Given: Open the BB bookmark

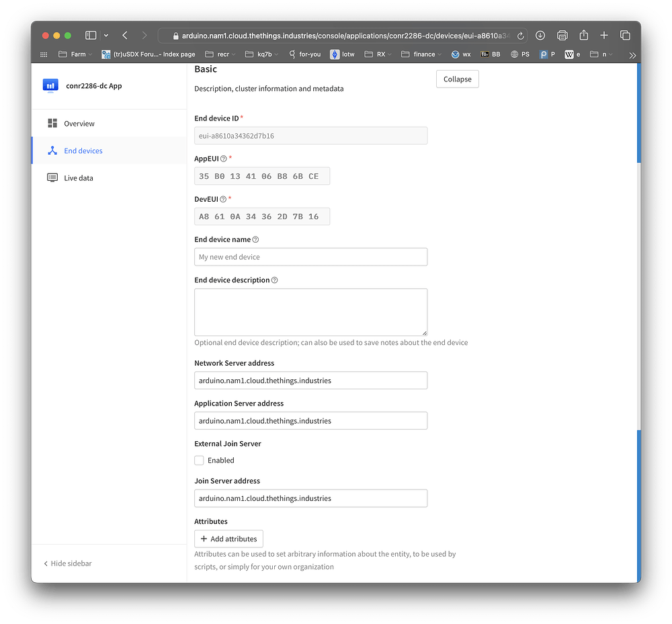Looking at the screenshot, I should tap(491, 54).
